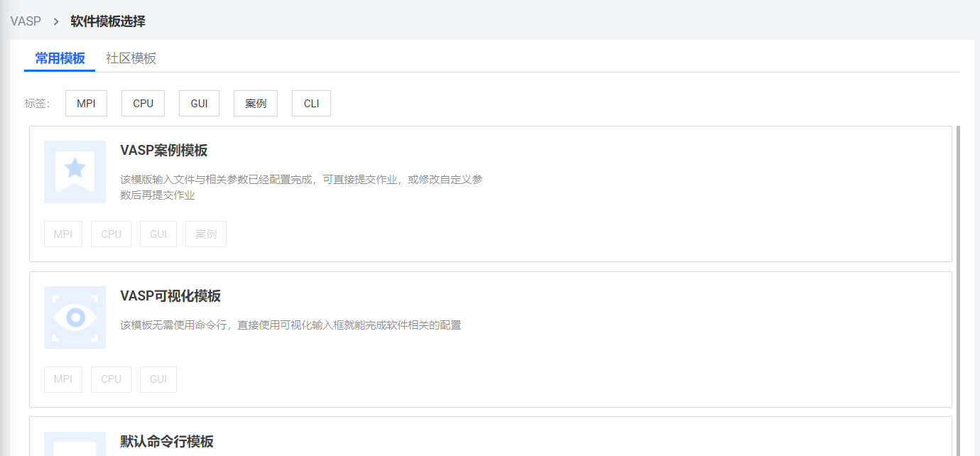
Task: Click the 默认命令行模板 template icon
Action: click(75, 444)
